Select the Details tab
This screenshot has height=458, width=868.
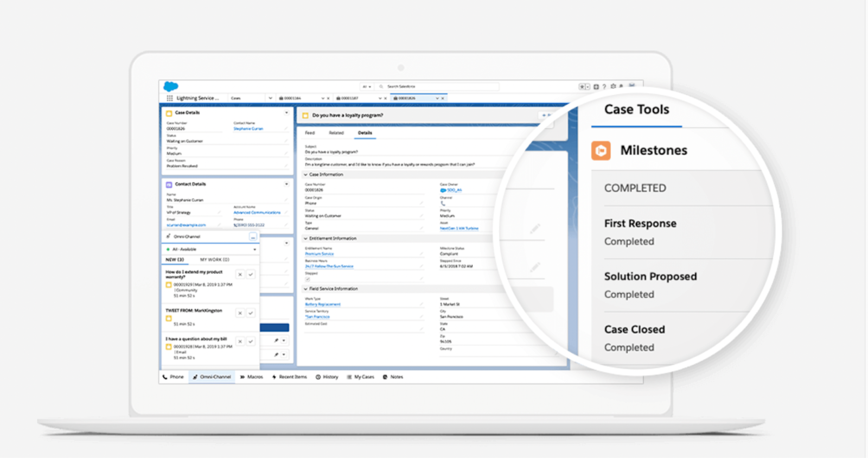365,133
